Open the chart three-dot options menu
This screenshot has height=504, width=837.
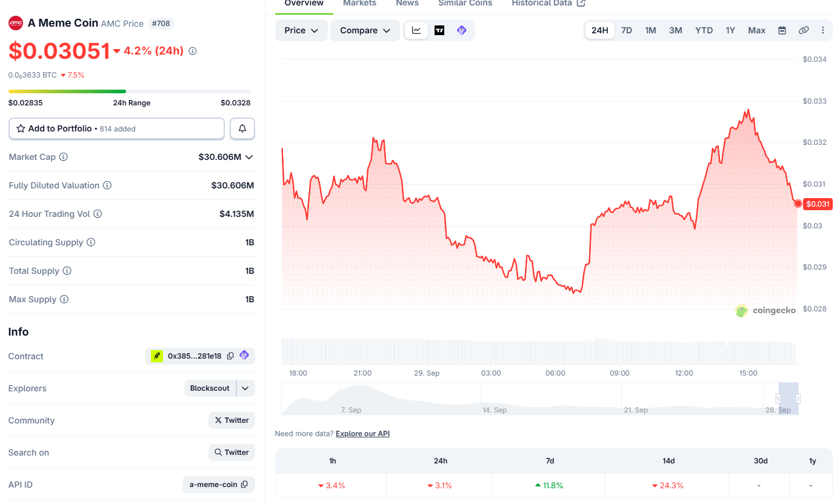click(823, 30)
